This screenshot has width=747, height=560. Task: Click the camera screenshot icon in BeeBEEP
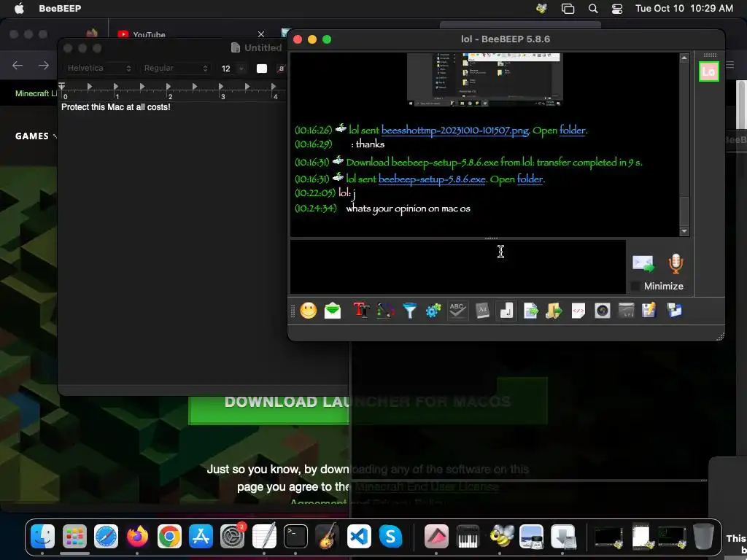pos(602,311)
